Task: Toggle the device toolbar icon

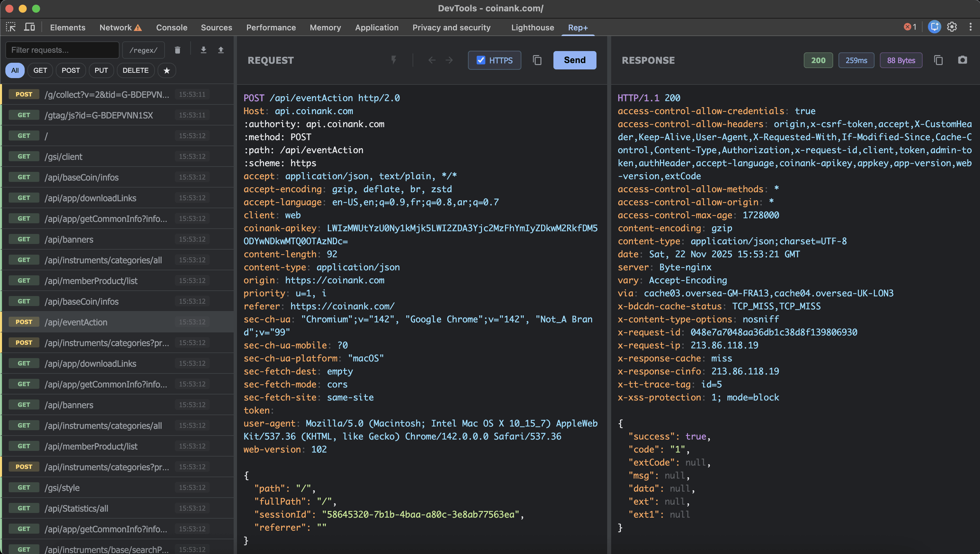Action: (x=29, y=27)
